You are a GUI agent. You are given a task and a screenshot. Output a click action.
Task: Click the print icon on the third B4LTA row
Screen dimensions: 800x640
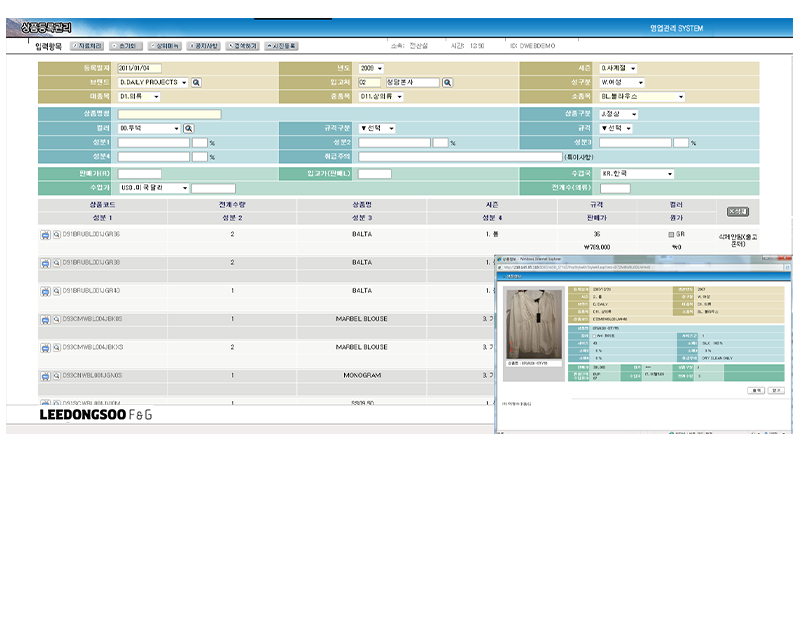pos(45,291)
